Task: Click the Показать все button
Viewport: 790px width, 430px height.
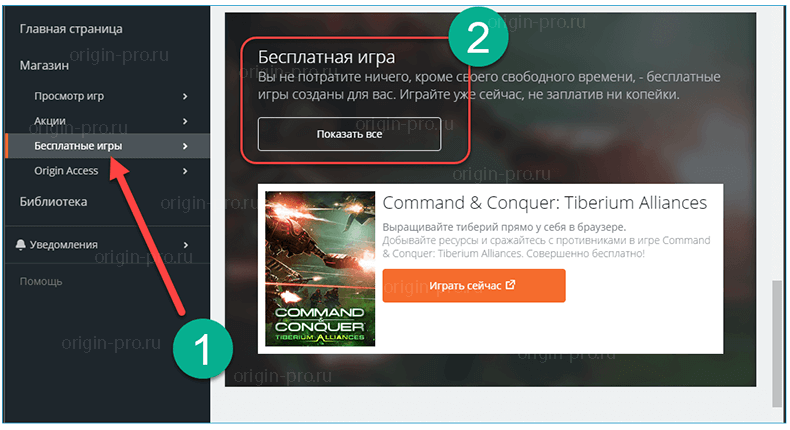Action: click(x=349, y=134)
